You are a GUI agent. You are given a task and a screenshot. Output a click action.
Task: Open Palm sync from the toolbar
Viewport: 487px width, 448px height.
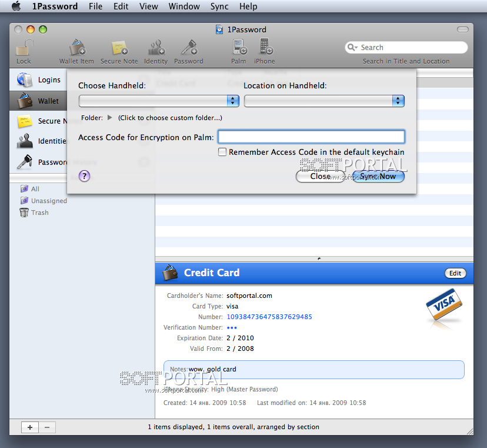(239, 47)
